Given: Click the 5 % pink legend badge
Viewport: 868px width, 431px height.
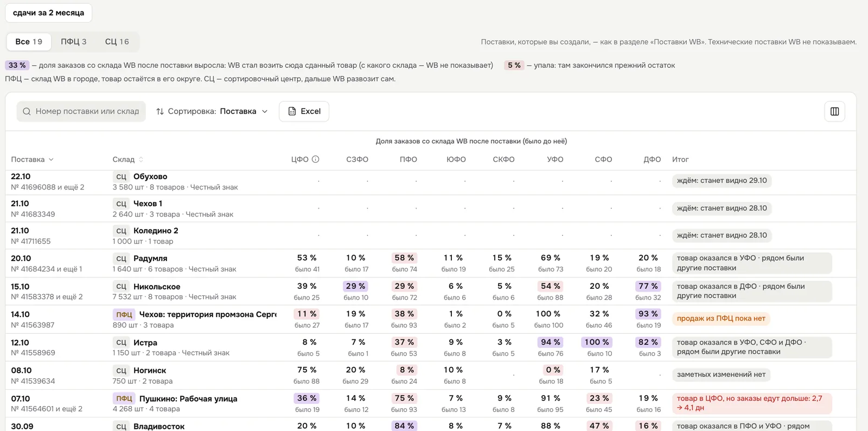Looking at the screenshot, I should coord(514,65).
